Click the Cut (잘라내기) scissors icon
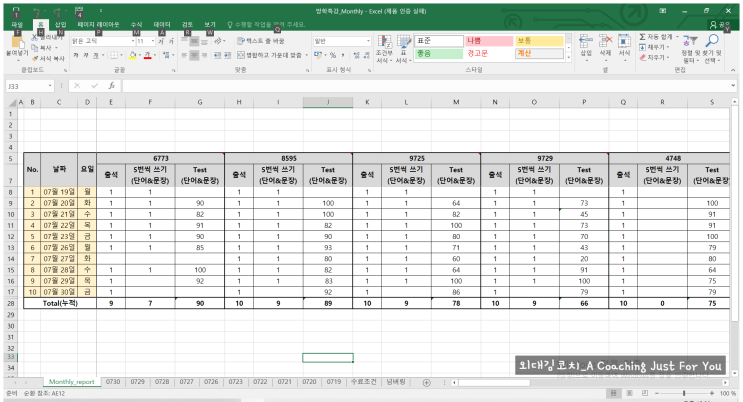Screen dimensions: 743x402 click(x=35, y=37)
